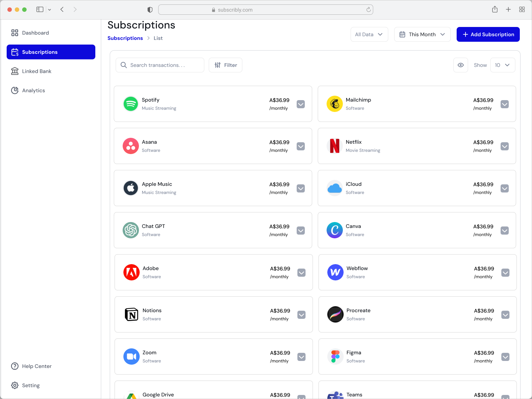Click the Canva logo icon

tap(335, 230)
